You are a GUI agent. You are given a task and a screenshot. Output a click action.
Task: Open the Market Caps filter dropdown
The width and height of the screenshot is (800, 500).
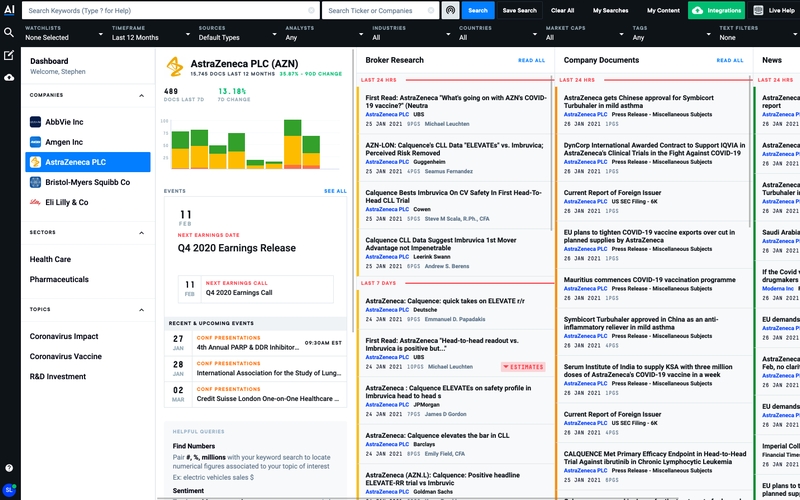[x=585, y=33]
